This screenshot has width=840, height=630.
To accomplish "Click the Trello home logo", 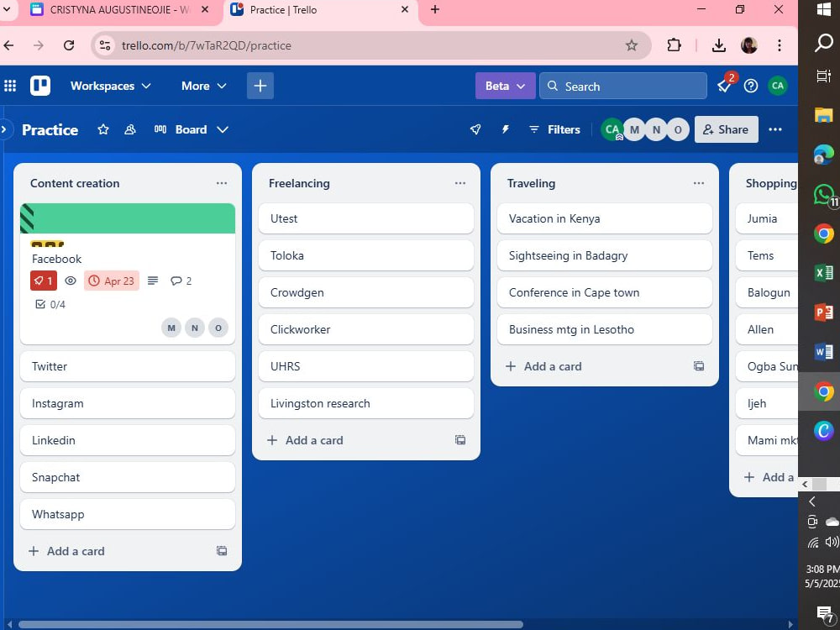I will (40, 86).
